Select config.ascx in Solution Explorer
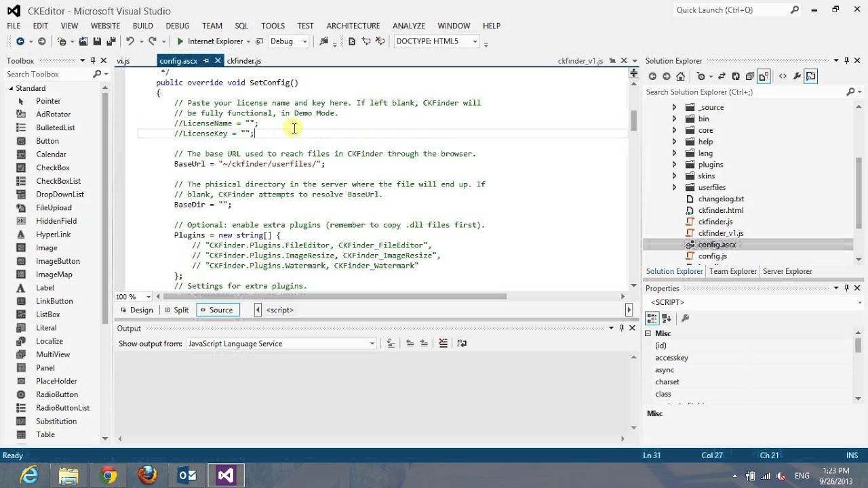Viewport: 868px width, 488px height. (x=717, y=244)
